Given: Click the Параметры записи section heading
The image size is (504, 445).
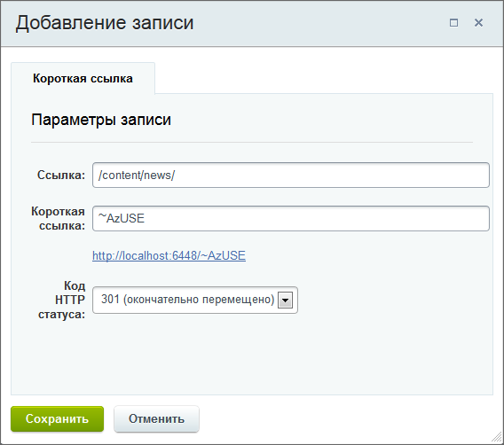Looking at the screenshot, I should point(101,120).
